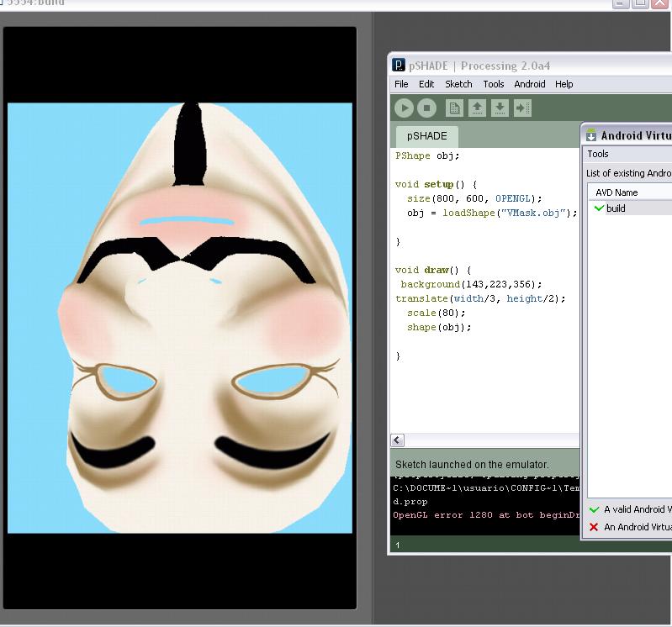This screenshot has width=672, height=627.
Task: Open the Edit menu
Action: coord(426,84)
